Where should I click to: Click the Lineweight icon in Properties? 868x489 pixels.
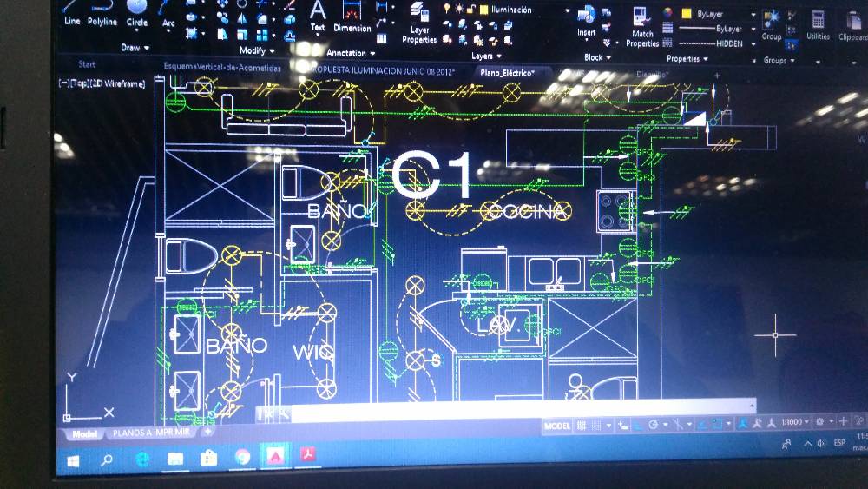[667, 27]
